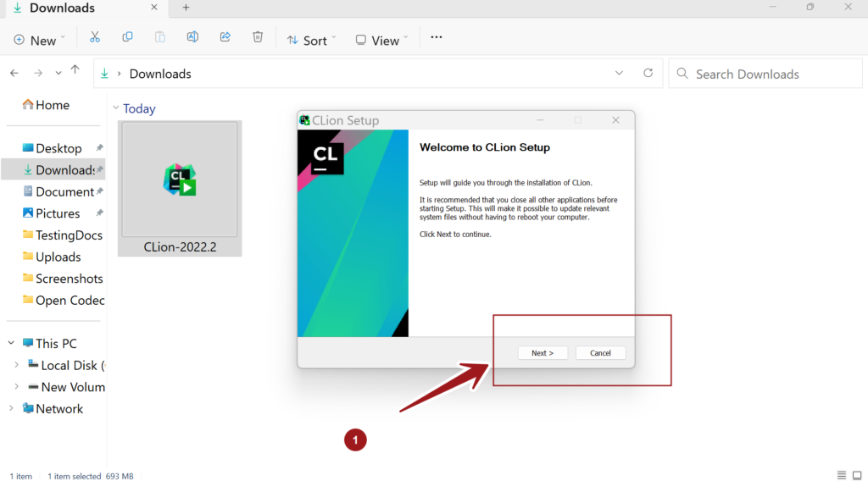Expand the Network tree node
The width and height of the screenshot is (868, 481).
pyautogui.click(x=11, y=408)
